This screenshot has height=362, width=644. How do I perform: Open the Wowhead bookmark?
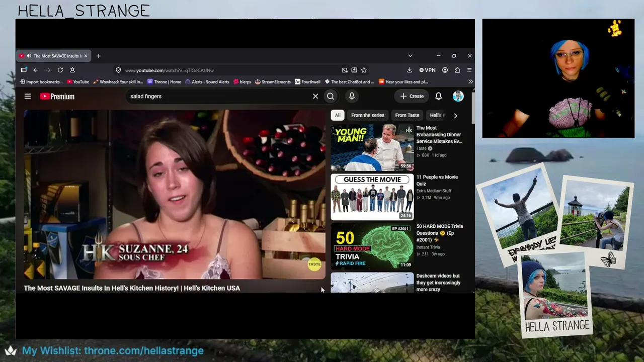tap(118, 81)
